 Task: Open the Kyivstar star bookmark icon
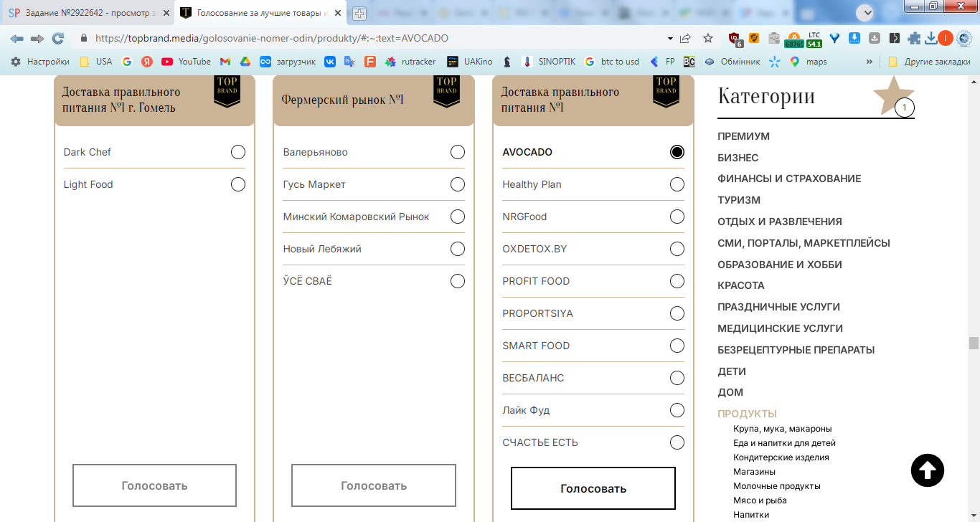coord(774,62)
